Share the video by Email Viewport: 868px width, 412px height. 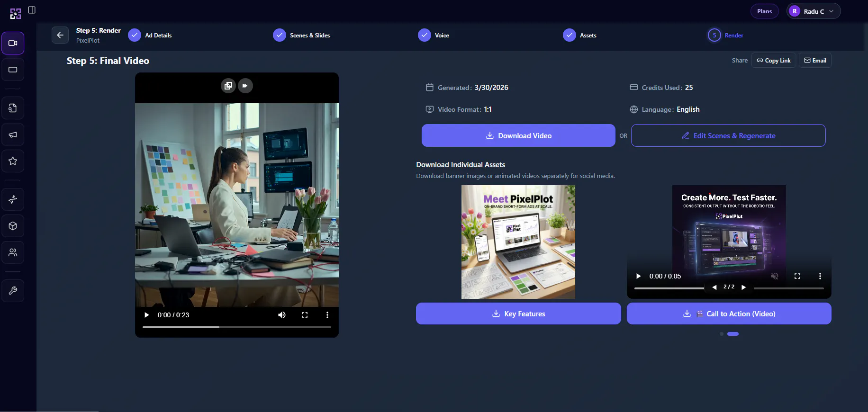click(815, 60)
